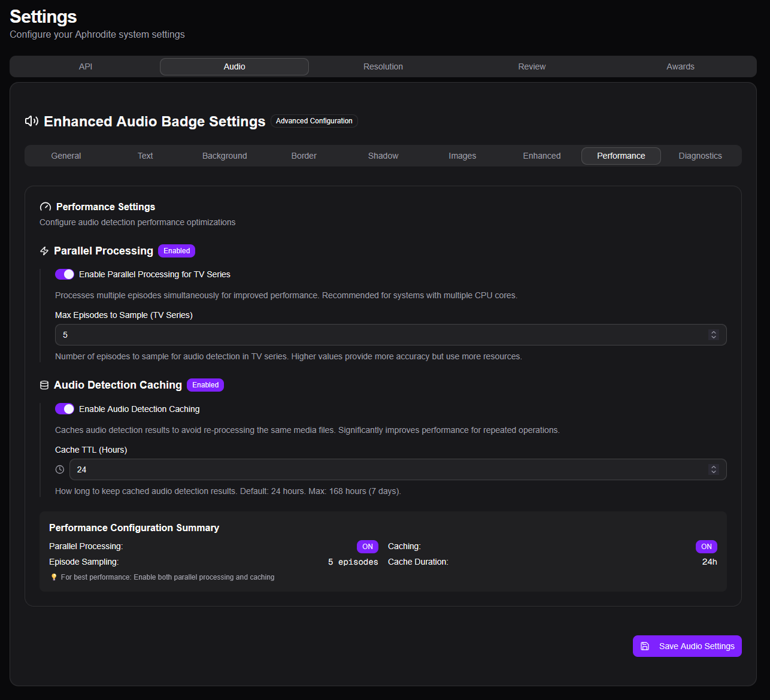Switch to the Resolution tab
Viewport: 770px width, 700px height.
383,66
